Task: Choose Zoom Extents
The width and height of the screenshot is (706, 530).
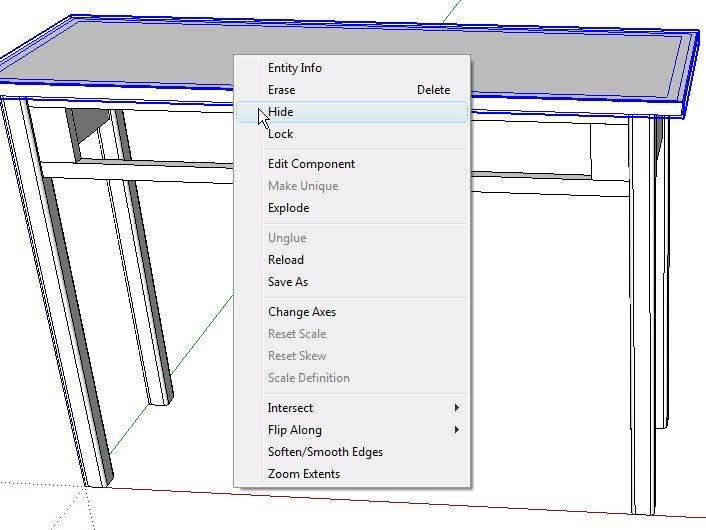Action: pos(352,474)
